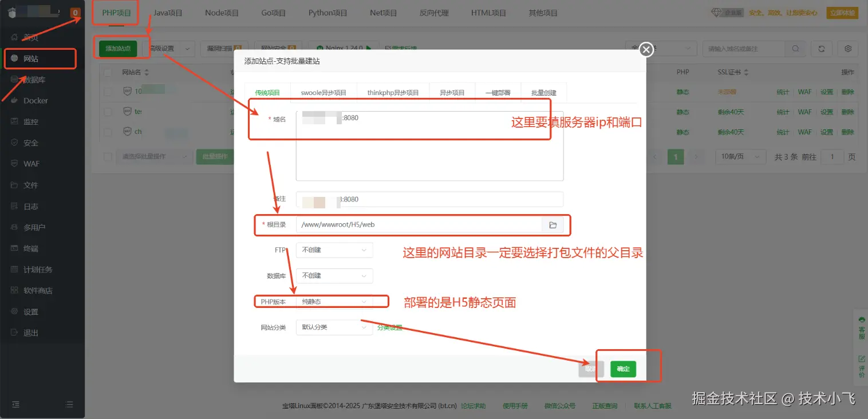Click the green 添加站点 button
This screenshot has width=868, height=419.
coord(118,49)
